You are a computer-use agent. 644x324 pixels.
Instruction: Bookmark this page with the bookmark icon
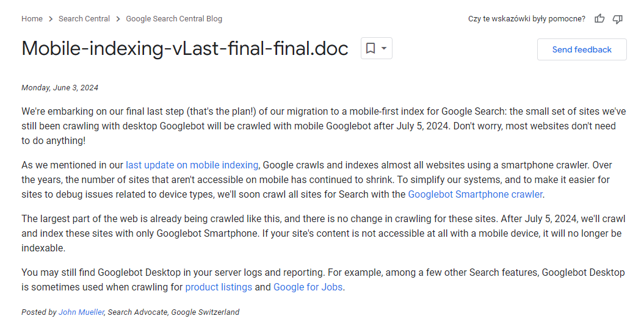pos(371,48)
